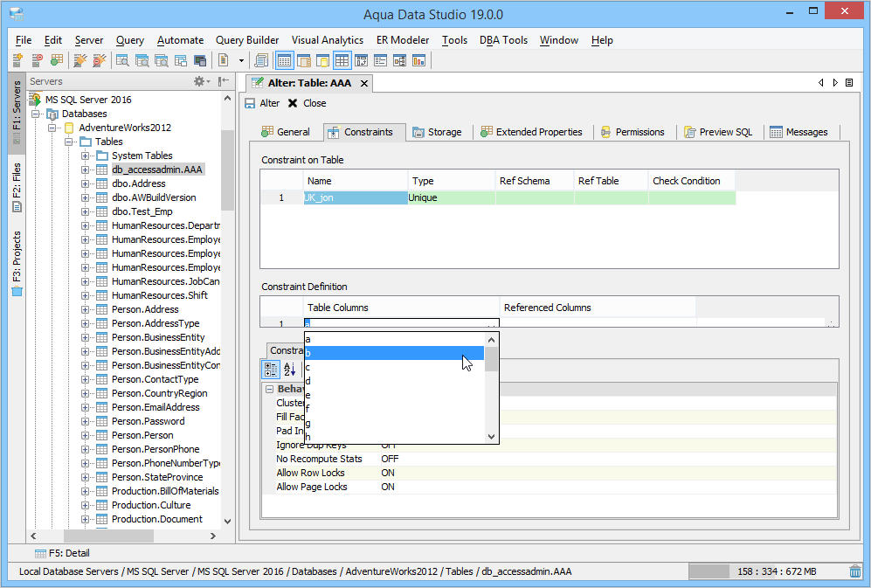This screenshot has width=871, height=588.
Task: Click the Alter save icon
Action: click(x=251, y=103)
